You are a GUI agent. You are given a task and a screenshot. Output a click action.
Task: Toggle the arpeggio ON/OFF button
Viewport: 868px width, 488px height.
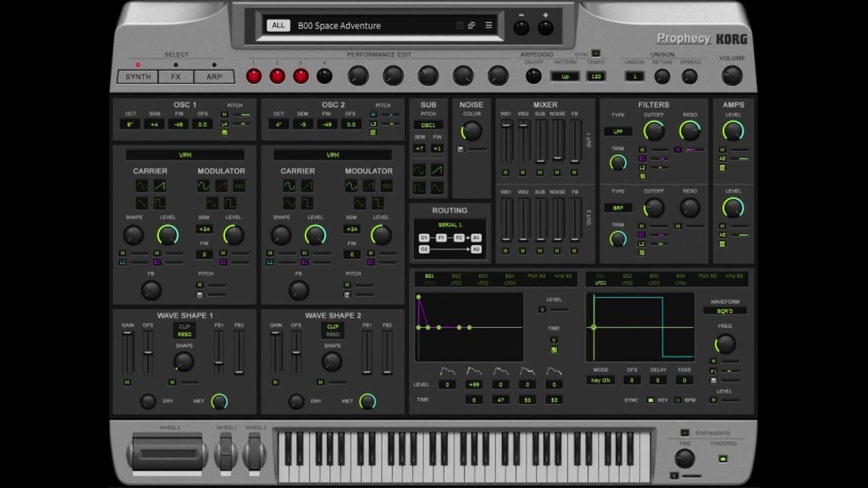coord(534,76)
